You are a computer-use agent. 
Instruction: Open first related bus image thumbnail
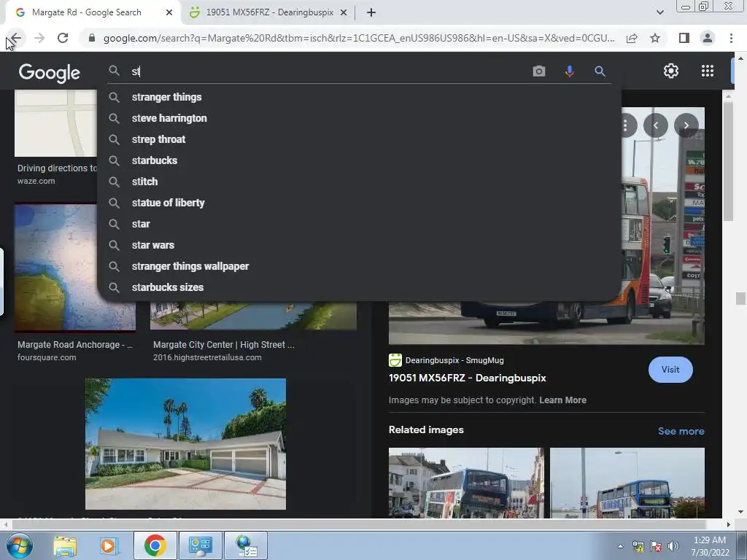pos(466,483)
